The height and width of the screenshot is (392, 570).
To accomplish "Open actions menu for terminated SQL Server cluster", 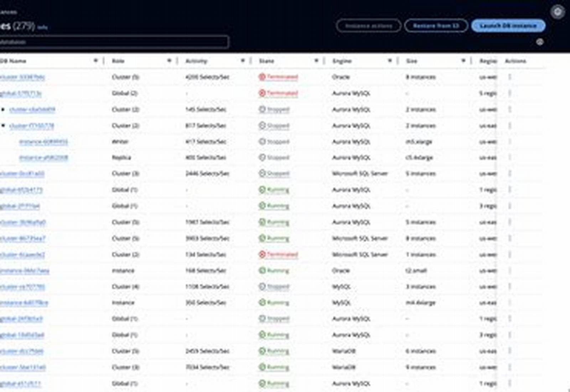I will click(510, 254).
